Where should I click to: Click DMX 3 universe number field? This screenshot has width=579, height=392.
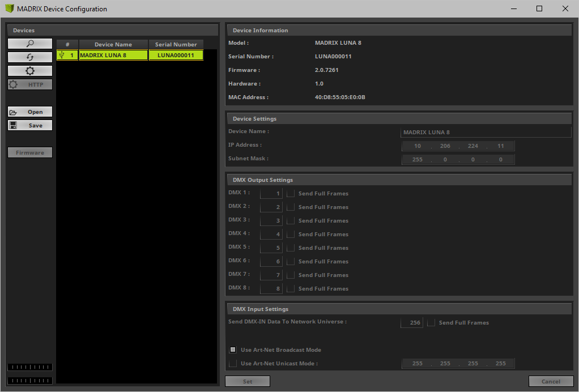click(271, 221)
